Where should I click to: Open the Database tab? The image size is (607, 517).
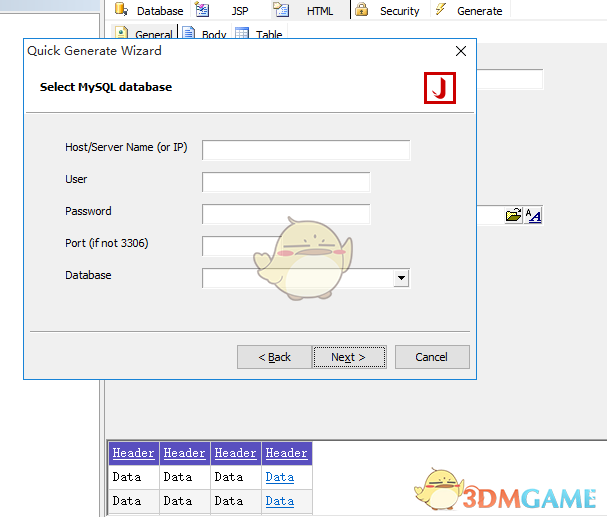(149, 10)
